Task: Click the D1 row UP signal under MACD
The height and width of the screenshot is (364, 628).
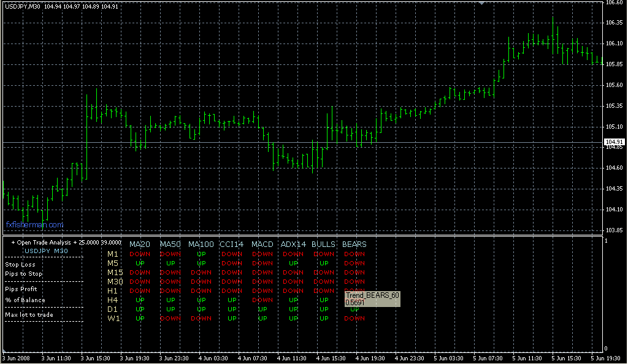Action: click(262, 309)
